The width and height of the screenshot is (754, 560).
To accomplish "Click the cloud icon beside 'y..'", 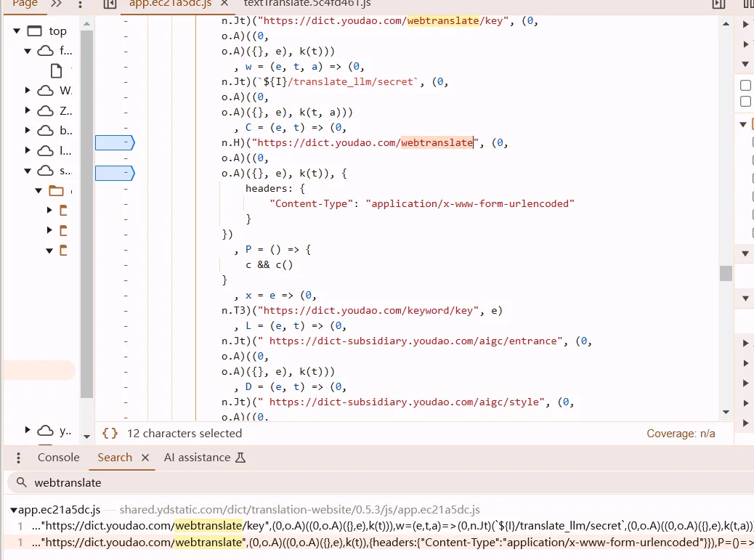I will coord(46,430).
